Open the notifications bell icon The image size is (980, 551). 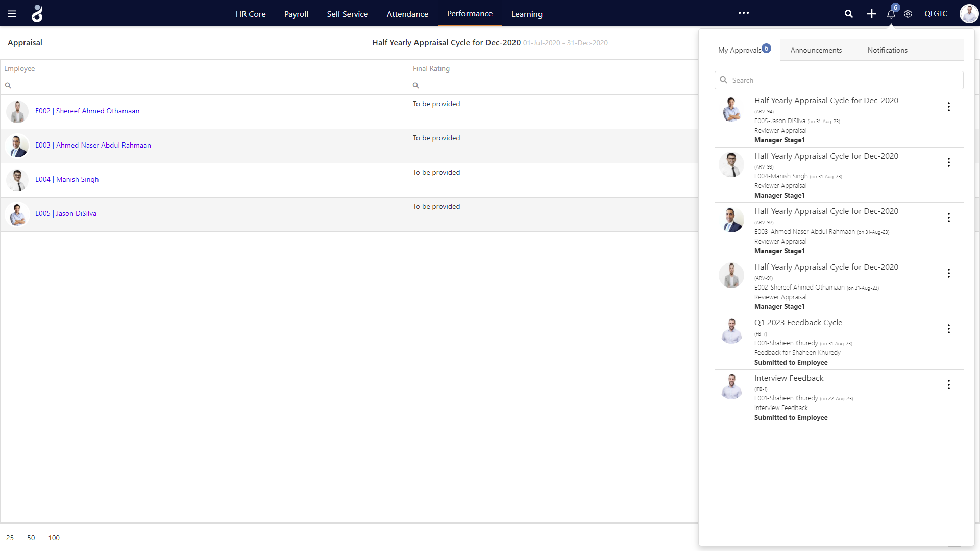point(891,14)
